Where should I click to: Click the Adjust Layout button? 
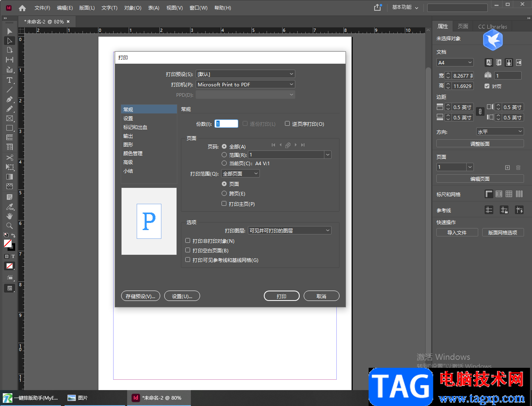tap(480, 144)
